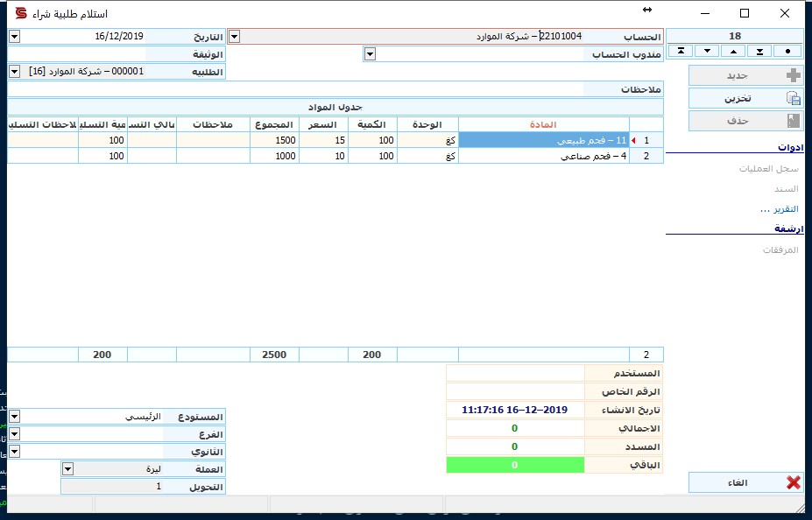
Task: Open the مندوب الحساب dropdown
Action: point(370,53)
